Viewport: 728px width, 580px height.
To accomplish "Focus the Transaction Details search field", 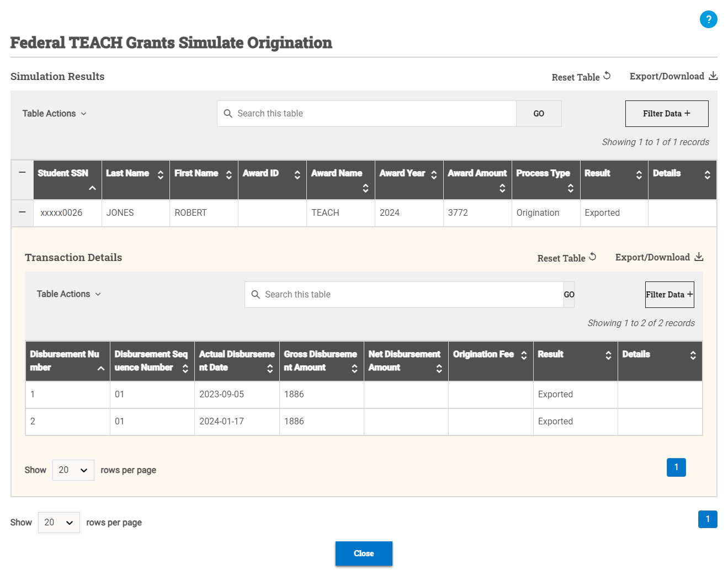I will click(x=404, y=295).
